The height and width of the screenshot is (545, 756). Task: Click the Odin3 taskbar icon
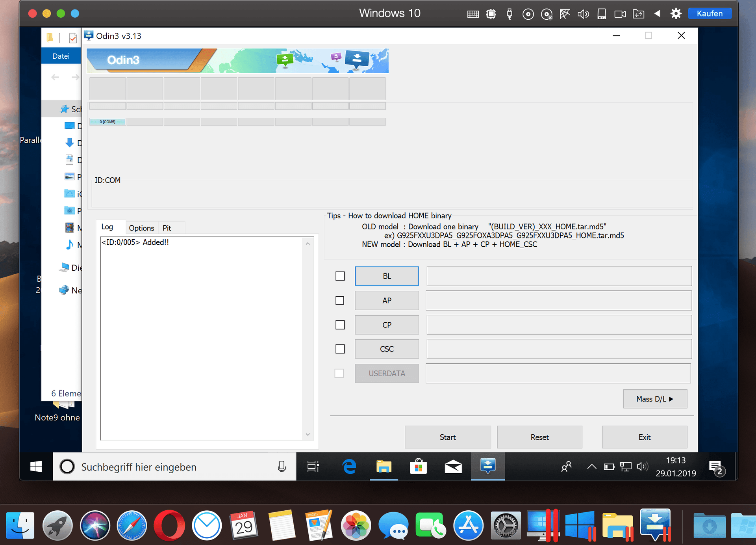(x=488, y=466)
